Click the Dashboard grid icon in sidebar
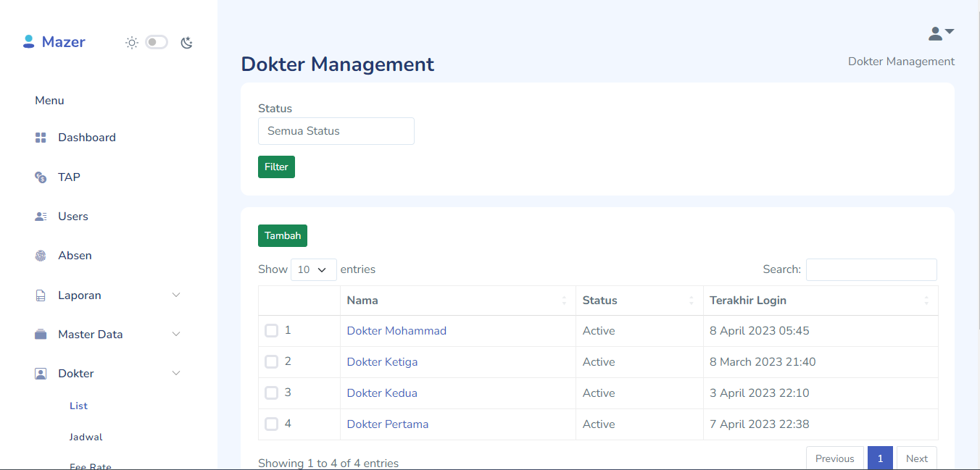The height and width of the screenshot is (470, 980). pos(41,138)
